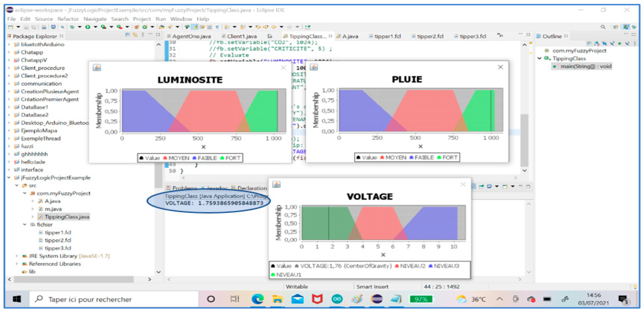Image resolution: width=644 pixels, height=313 pixels.
Task: Open the Refactor menu
Action: (x=68, y=19)
